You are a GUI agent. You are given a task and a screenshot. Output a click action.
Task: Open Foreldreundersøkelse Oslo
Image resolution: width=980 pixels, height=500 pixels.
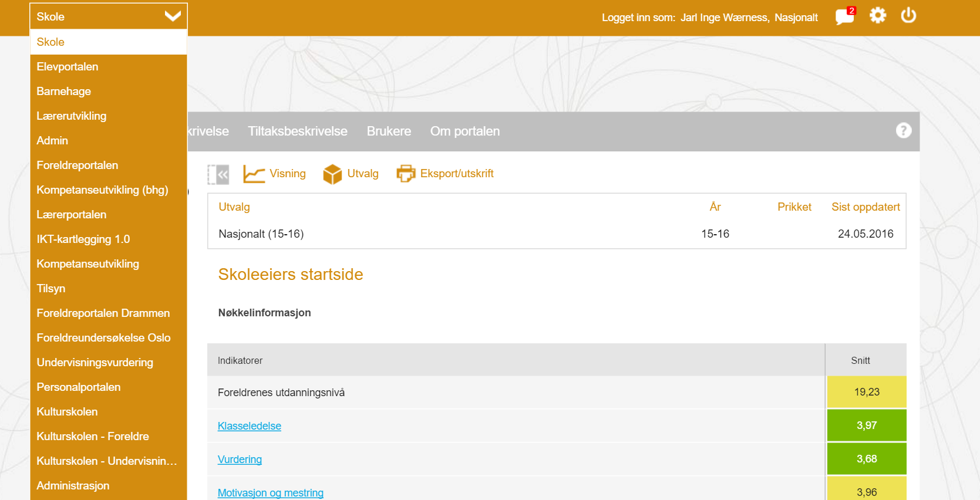coord(109,337)
